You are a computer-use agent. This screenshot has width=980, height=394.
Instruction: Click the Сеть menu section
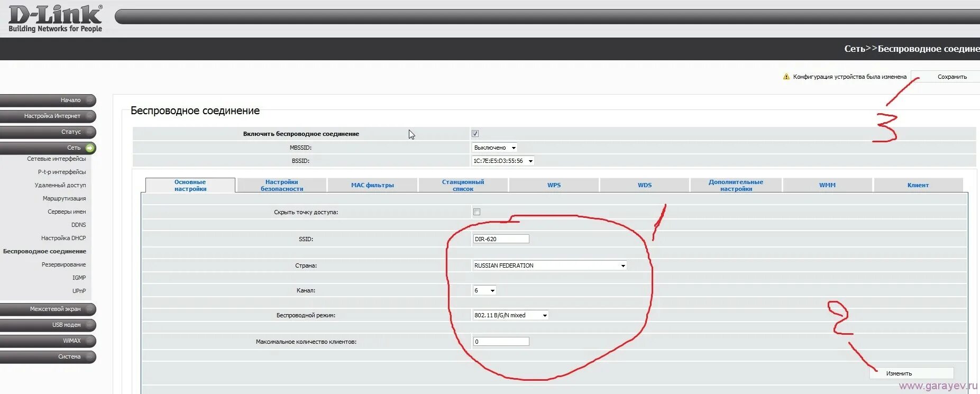click(x=48, y=148)
